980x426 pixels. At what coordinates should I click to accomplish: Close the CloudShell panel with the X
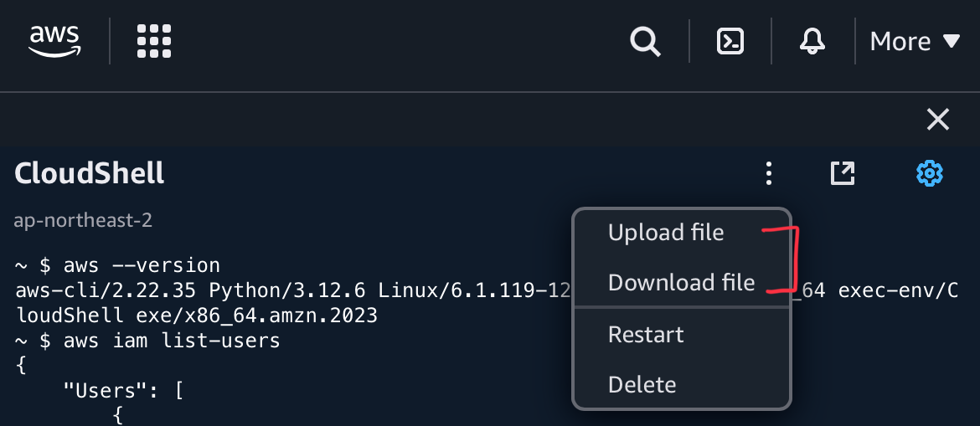tap(938, 120)
